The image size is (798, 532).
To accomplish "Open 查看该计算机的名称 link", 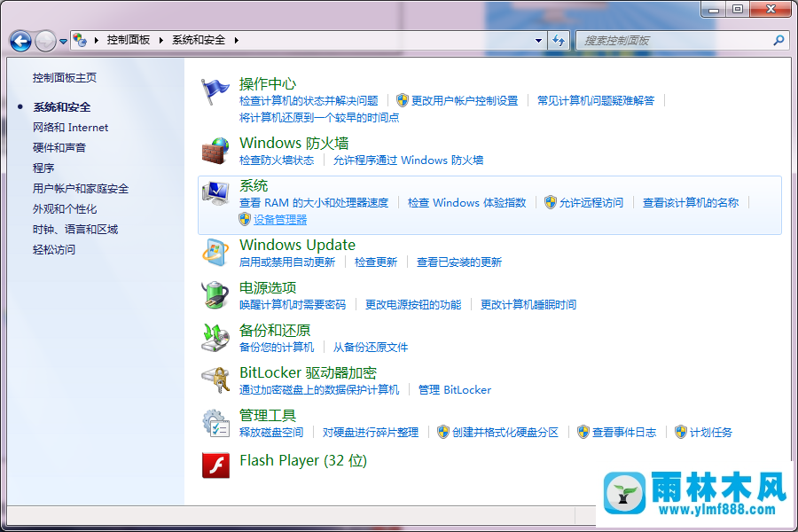I will click(691, 203).
